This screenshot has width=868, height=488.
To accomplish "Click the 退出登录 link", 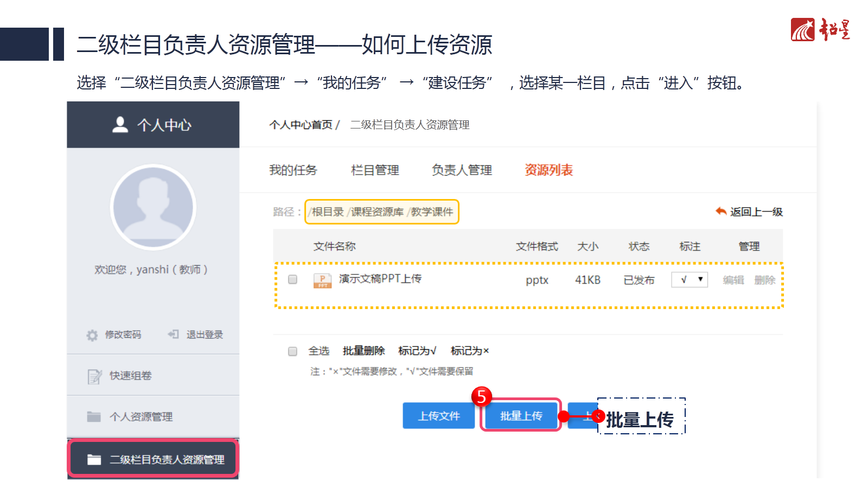I will (x=205, y=335).
